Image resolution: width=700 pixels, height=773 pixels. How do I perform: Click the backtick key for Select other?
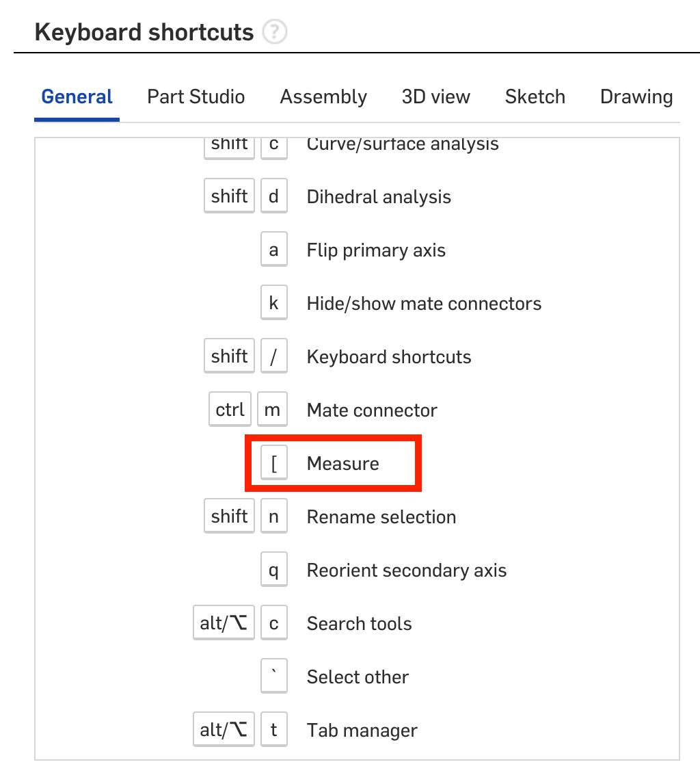273,677
